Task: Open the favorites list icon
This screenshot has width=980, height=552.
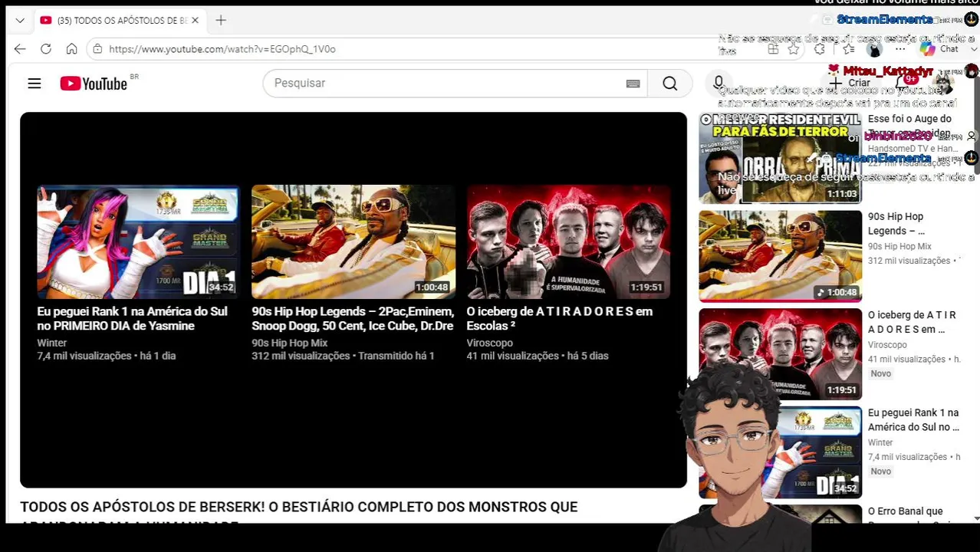Action: click(x=848, y=49)
